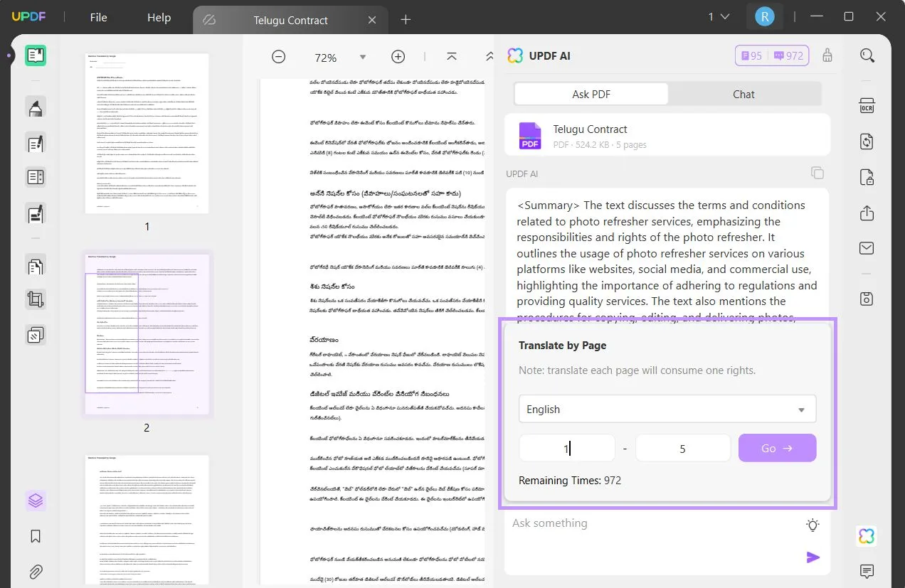Click the zoom out minus button

279,57
